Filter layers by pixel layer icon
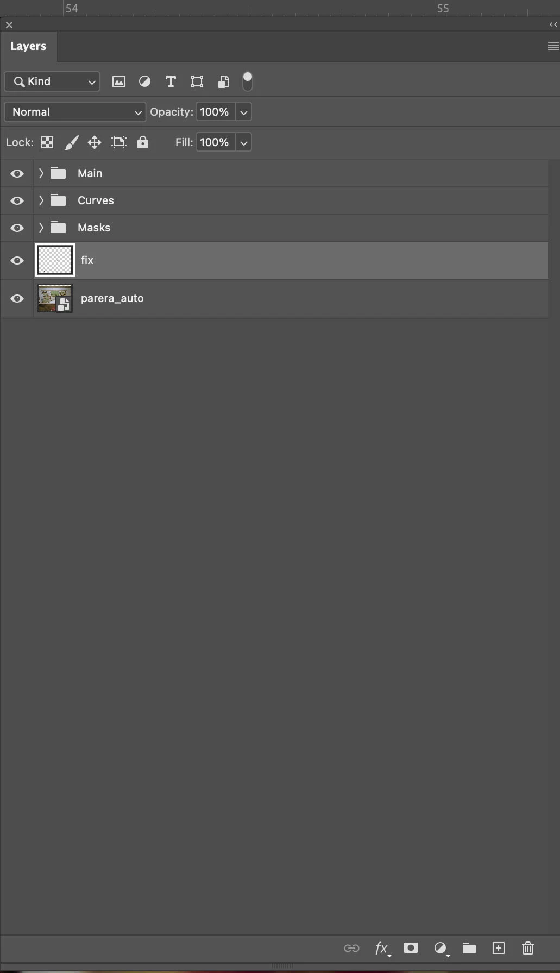Viewport: 560px width, 973px height. point(118,81)
